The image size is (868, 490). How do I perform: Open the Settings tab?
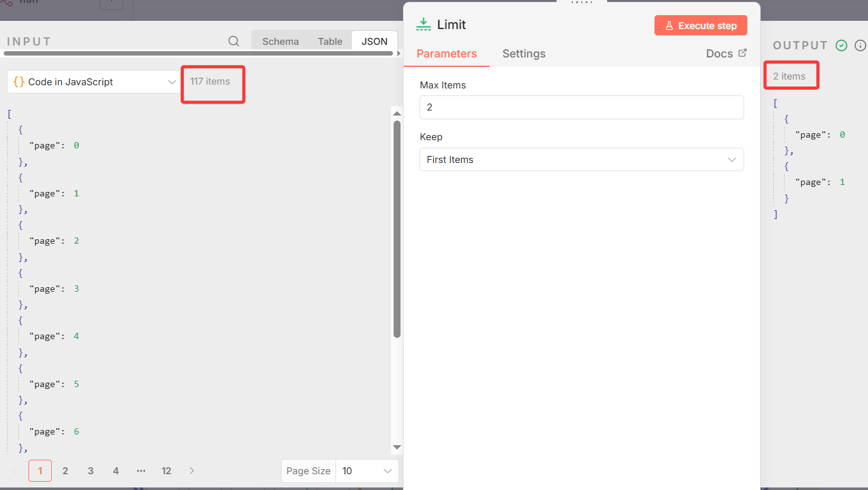click(x=524, y=54)
